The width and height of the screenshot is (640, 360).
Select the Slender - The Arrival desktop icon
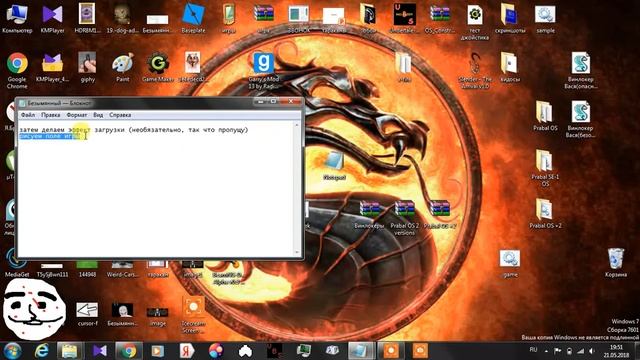tap(475, 70)
